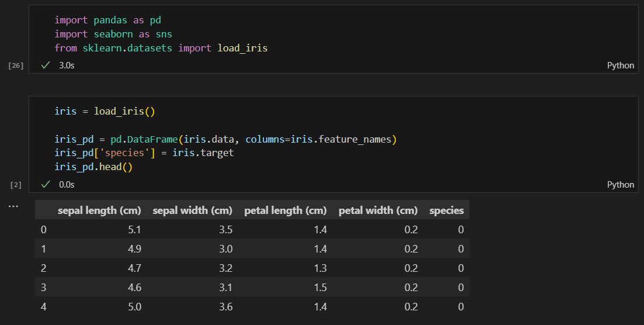Click the 'import pandas as pd' line
This screenshot has width=644, height=325.
pos(107,20)
